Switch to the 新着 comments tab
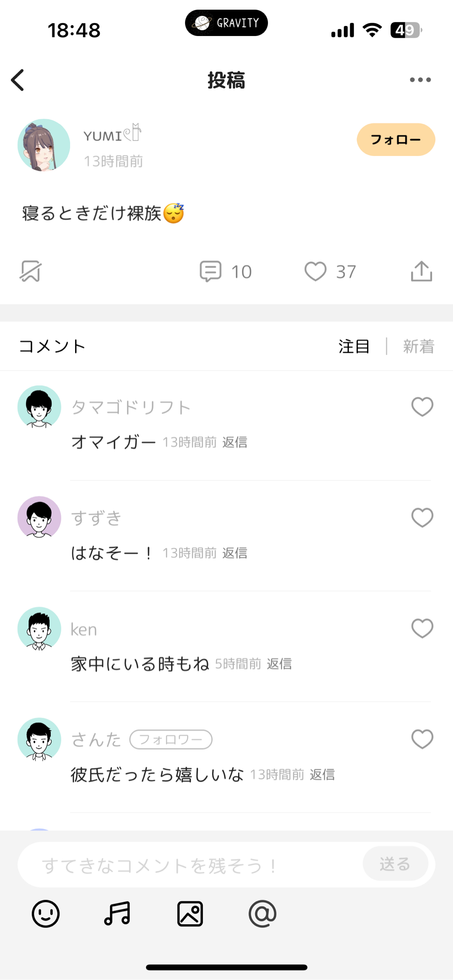The height and width of the screenshot is (980, 453). 419,347
